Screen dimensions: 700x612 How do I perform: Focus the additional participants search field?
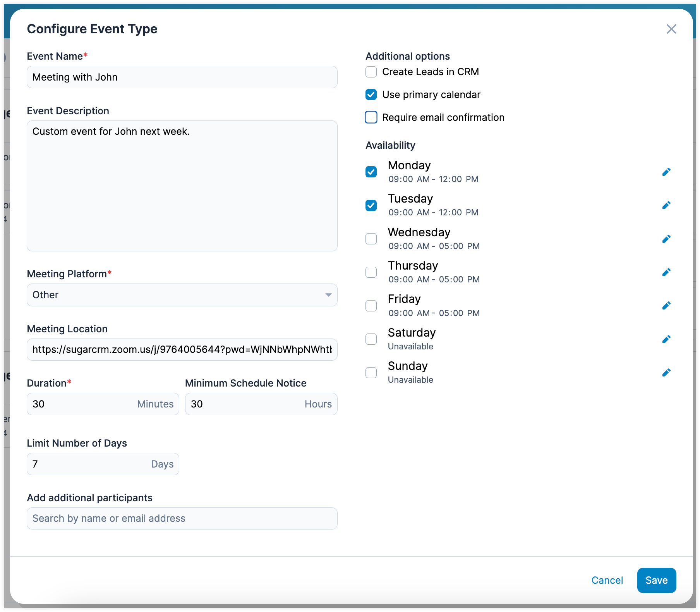coord(182,519)
